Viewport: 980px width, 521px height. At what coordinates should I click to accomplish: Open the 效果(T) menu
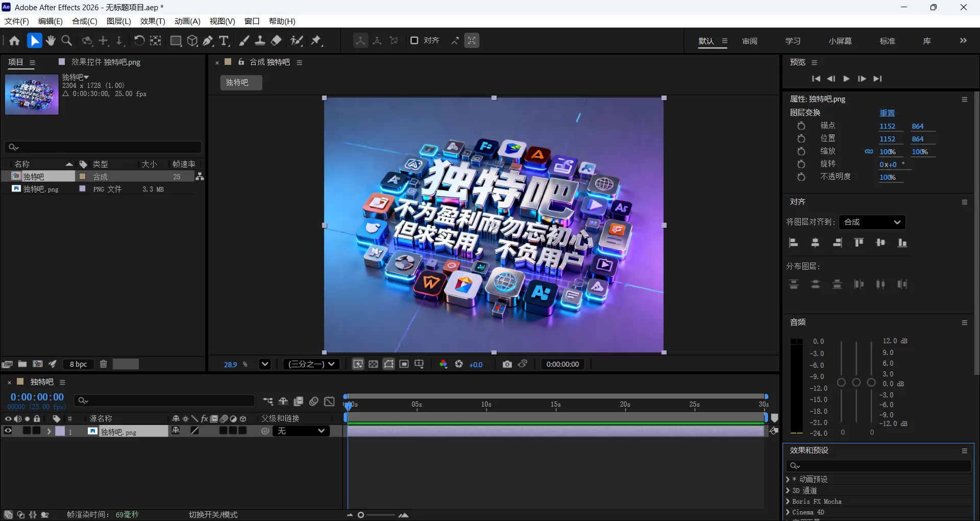tap(152, 21)
